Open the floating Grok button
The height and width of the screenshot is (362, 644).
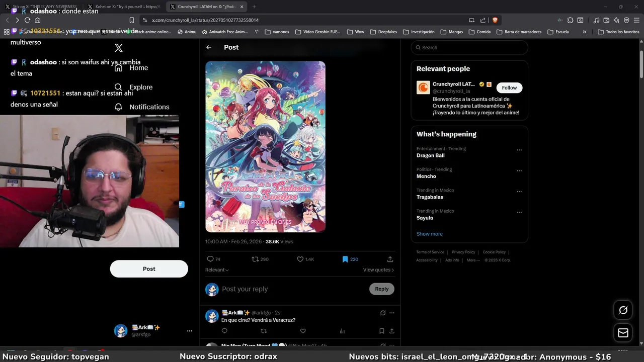(x=623, y=310)
